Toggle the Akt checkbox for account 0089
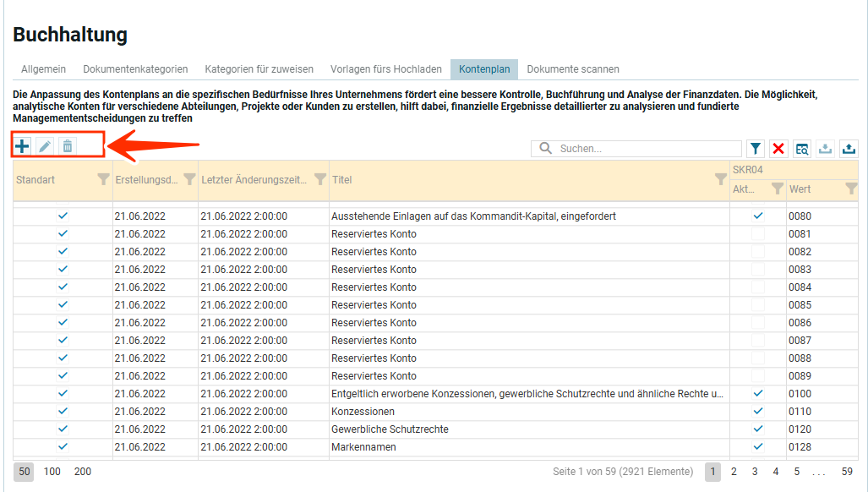Viewport: 868px width, 492px height. point(758,376)
